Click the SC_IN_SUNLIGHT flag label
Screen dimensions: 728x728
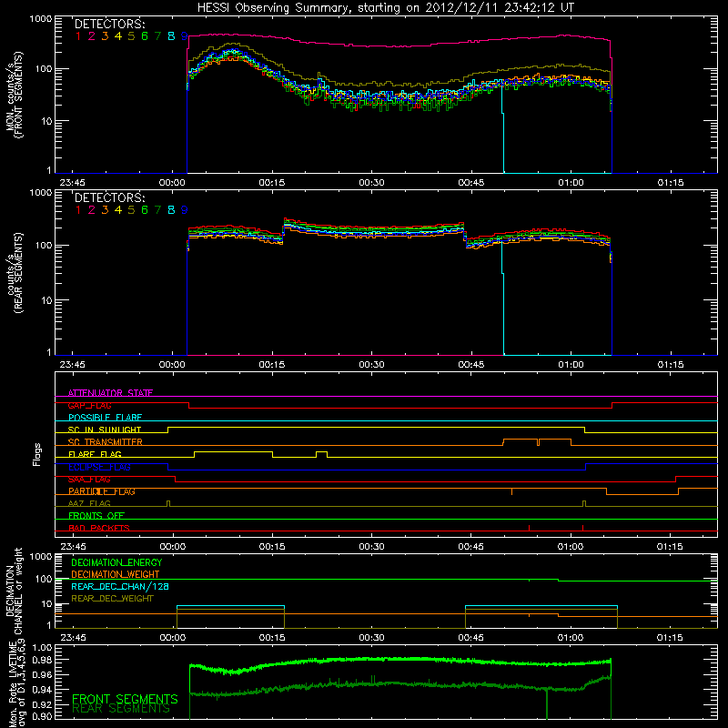(x=105, y=430)
